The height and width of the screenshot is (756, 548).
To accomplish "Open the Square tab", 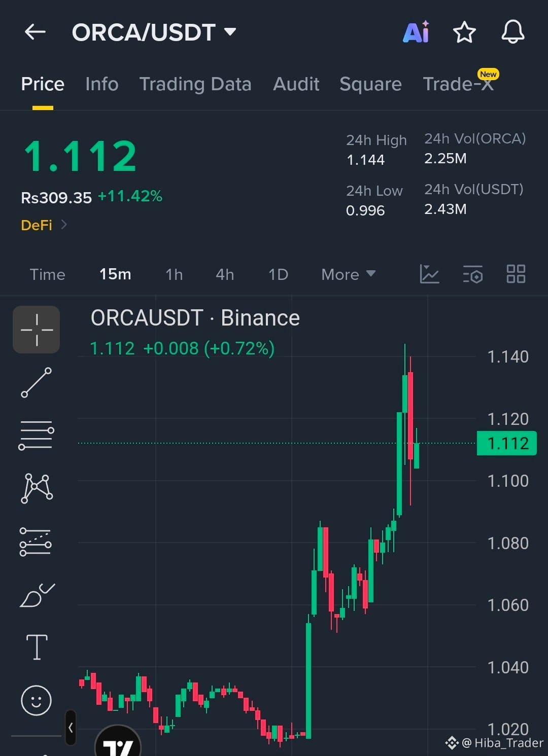I will click(x=370, y=84).
